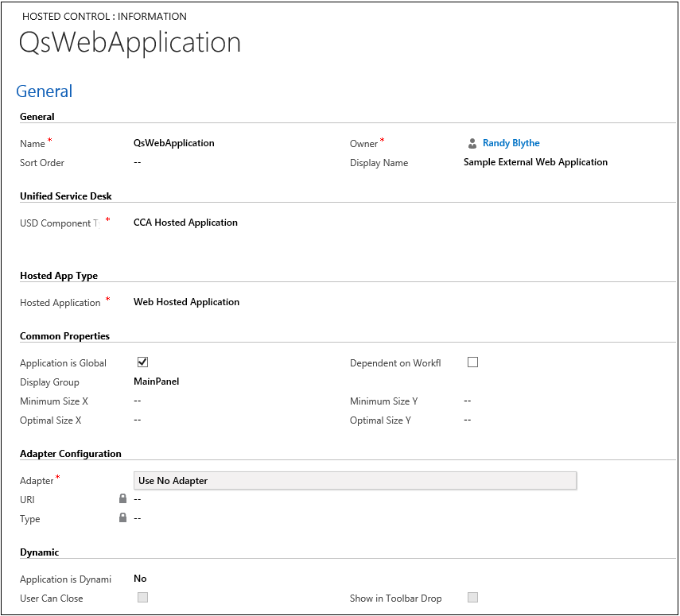Toggle the Show in Toolbar Drop checkbox
The height and width of the screenshot is (616, 680).
coord(472,598)
